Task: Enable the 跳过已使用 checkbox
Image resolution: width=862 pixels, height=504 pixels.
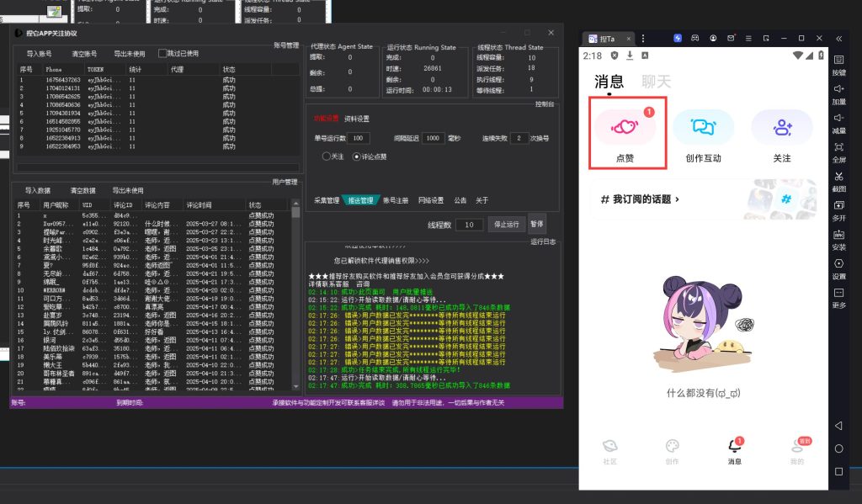Action: coord(162,53)
